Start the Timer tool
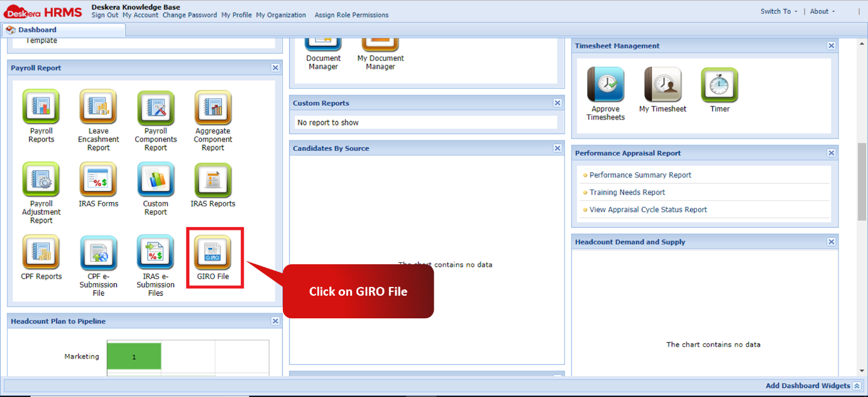The height and width of the screenshot is (397, 868). [718, 82]
